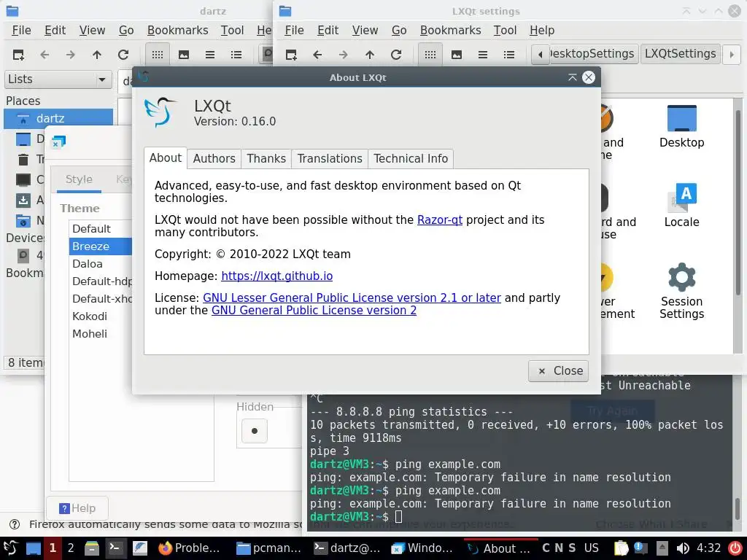Screen dimensions: 747x560
Task: Open the clipboard manager tray icon
Action: point(621,548)
